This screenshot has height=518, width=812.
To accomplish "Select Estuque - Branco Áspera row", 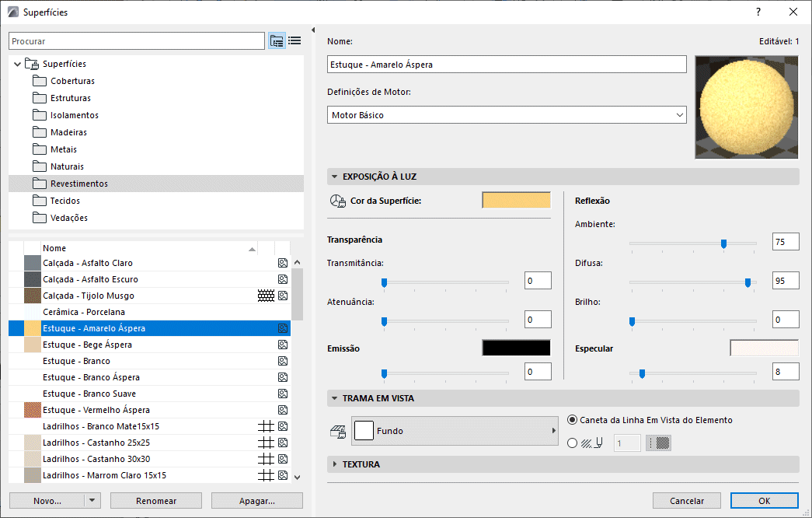I will coord(149,377).
